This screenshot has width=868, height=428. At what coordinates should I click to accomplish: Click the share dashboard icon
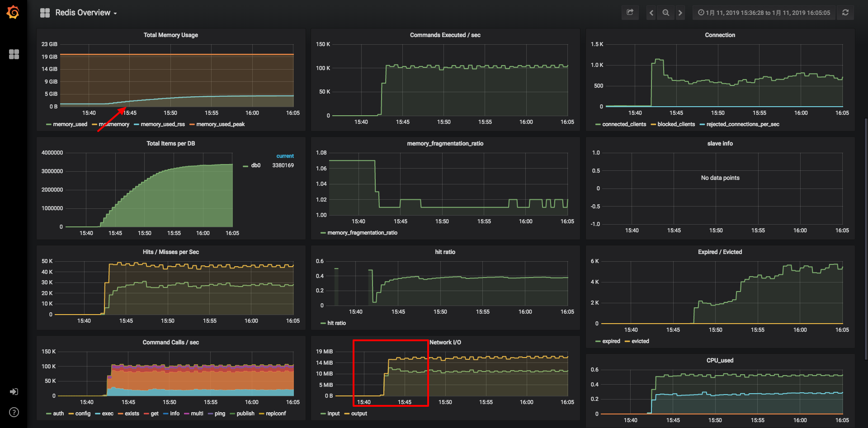(630, 13)
